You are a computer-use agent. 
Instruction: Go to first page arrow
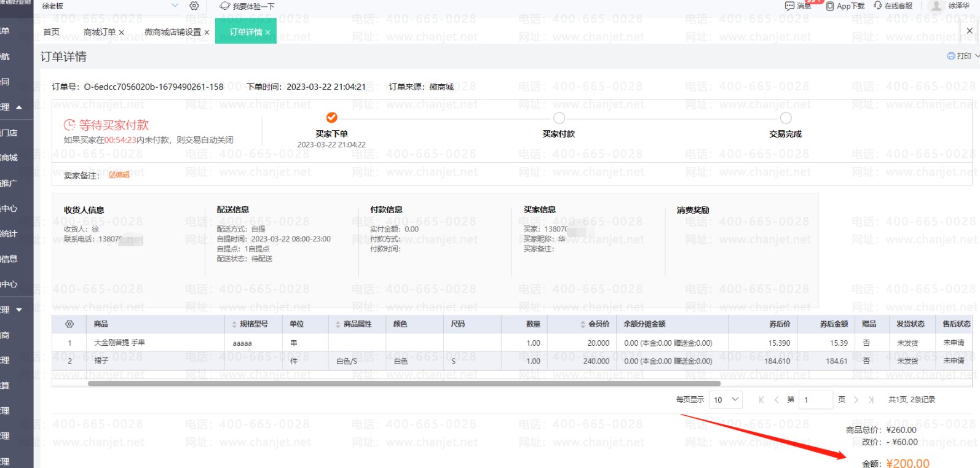click(761, 400)
